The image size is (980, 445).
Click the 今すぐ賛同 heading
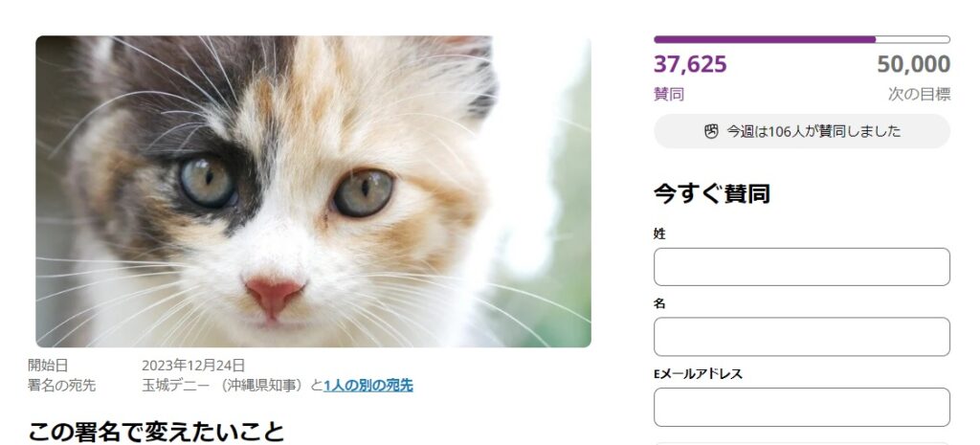tap(712, 194)
